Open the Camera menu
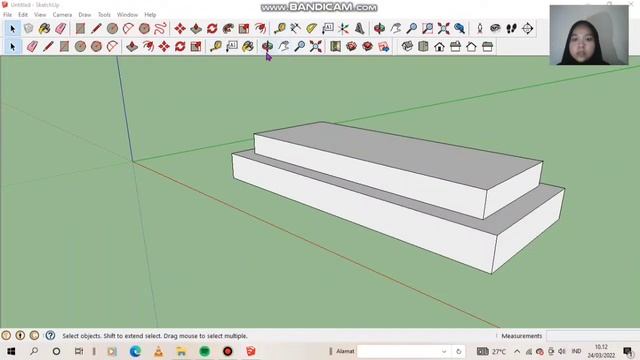This screenshot has height=360, width=640. coord(62,15)
